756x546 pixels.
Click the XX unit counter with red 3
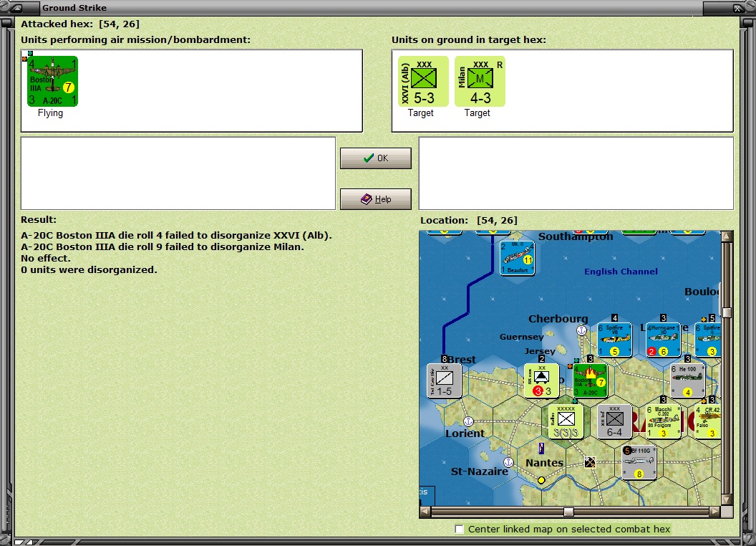point(541,381)
